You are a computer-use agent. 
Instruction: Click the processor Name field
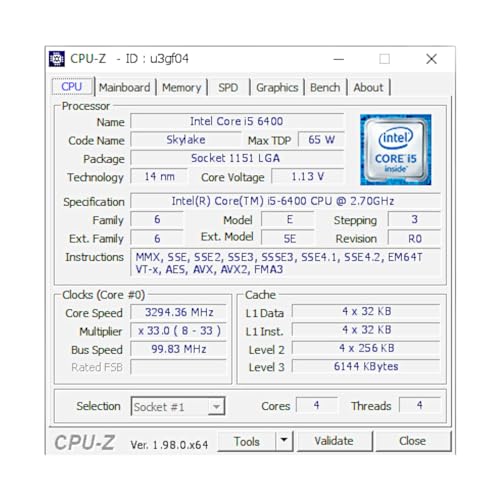click(x=237, y=121)
